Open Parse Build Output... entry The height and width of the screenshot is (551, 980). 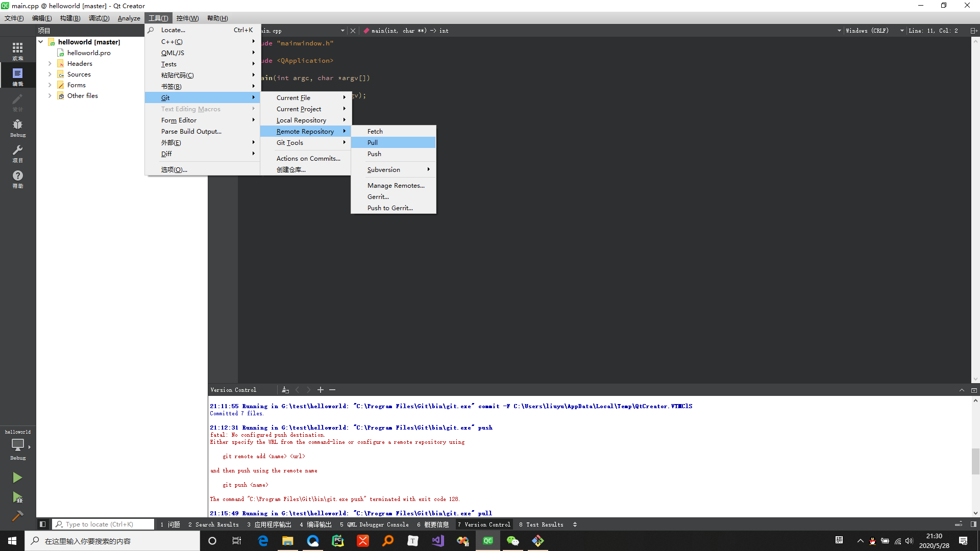(203, 131)
